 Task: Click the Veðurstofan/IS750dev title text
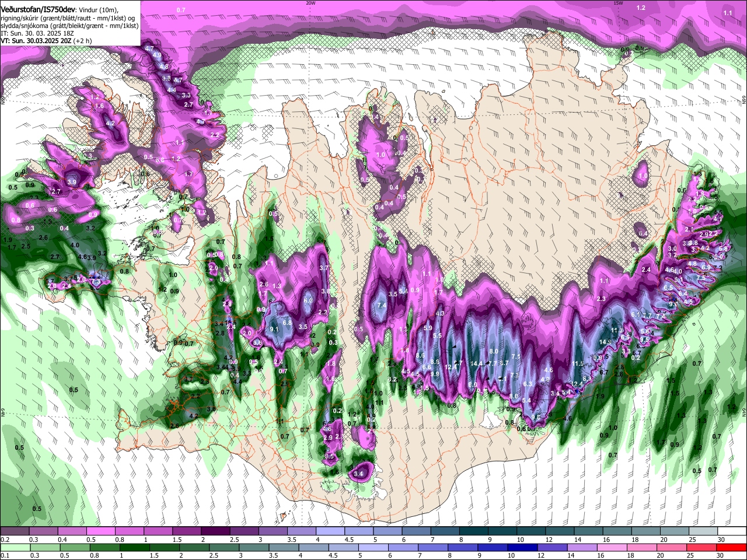pyautogui.click(x=38, y=10)
